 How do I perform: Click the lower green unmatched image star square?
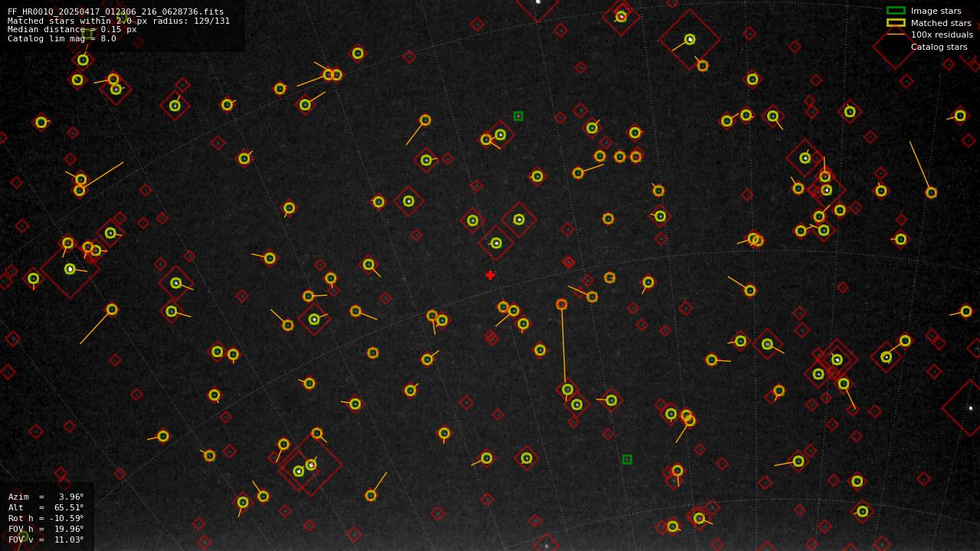pos(627,459)
